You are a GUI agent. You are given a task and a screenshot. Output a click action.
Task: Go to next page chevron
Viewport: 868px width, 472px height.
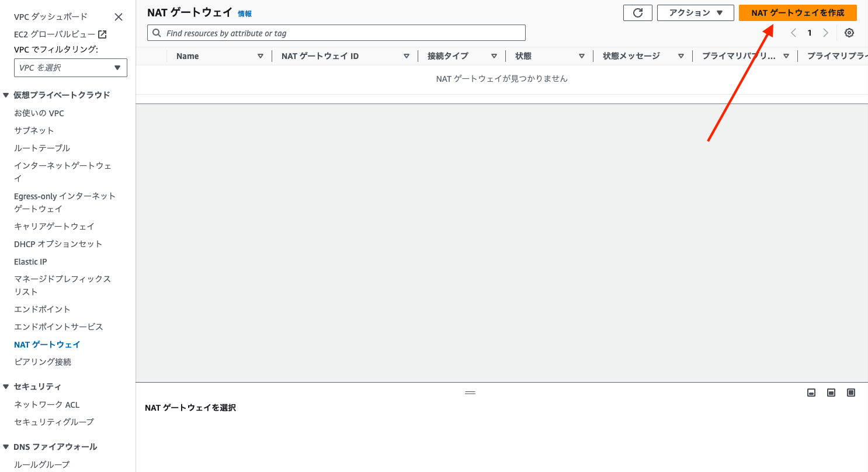(825, 33)
